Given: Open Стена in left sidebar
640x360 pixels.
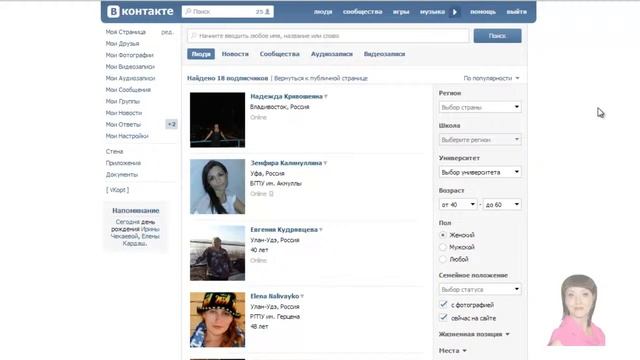Looking at the screenshot, I should (x=114, y=151).
